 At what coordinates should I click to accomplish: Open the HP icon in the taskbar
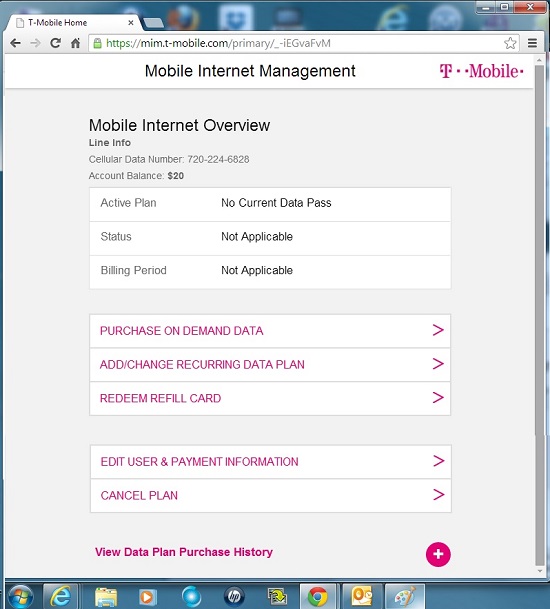point(234,597)
